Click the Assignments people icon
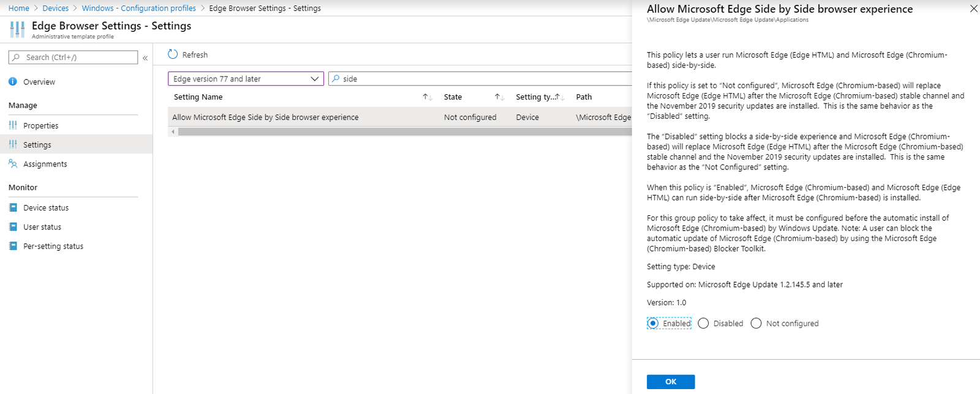The image size is (980, 394). point(13,163)
